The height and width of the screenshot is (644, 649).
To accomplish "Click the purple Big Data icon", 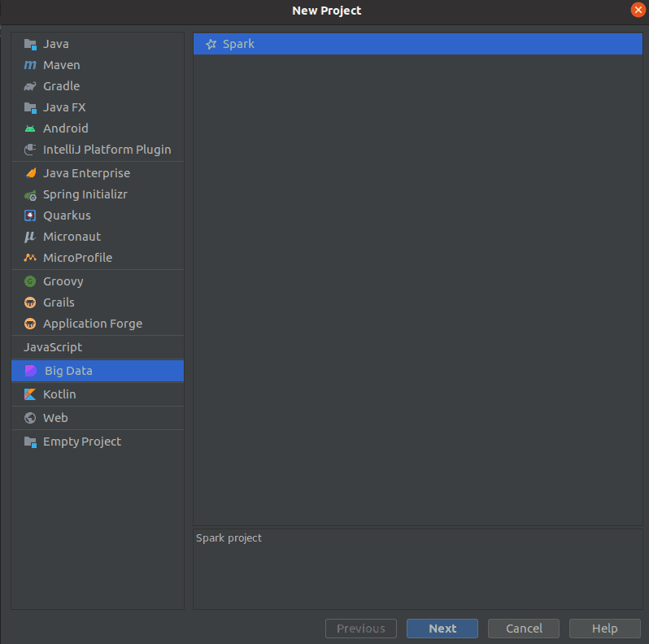I will pyautogui.click(x=31, y=371).
